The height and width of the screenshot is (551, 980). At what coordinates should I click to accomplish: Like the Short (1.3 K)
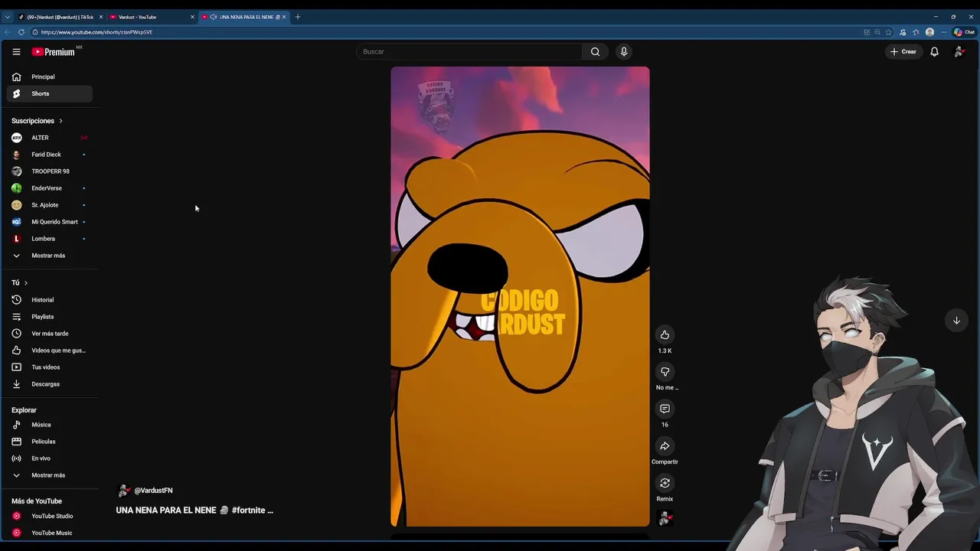click(x=665, y=334)
